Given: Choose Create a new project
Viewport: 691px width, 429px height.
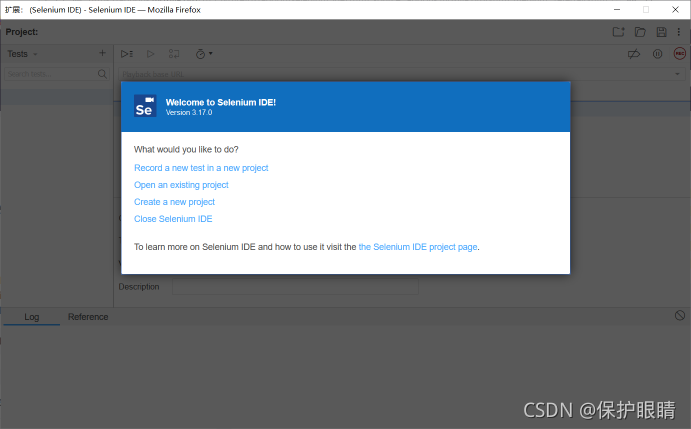Looking at the screenshot, I should tap(174, 202).
